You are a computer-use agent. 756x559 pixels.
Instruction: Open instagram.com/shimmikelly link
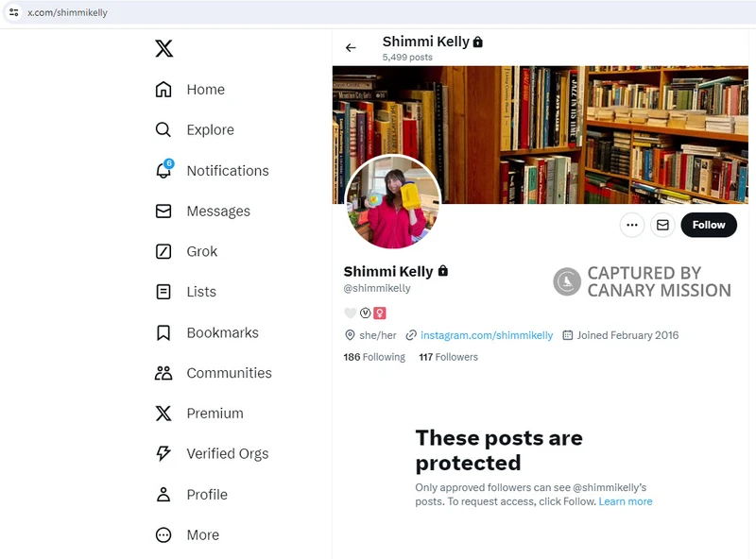[487, 335]
